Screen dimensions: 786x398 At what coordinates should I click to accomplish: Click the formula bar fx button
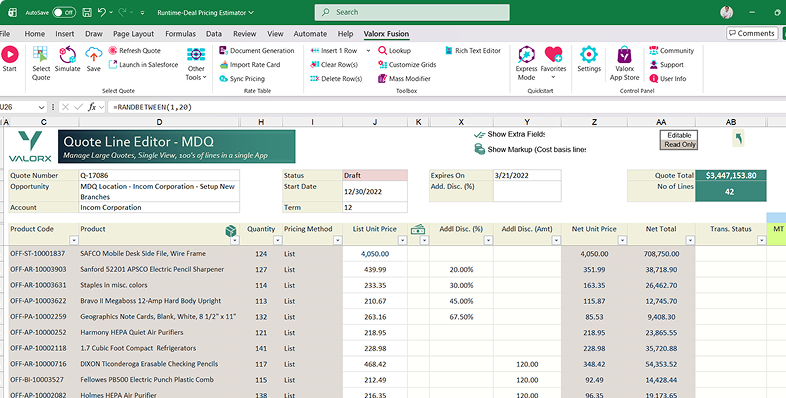pyautogui.click(x=92, y=107)
